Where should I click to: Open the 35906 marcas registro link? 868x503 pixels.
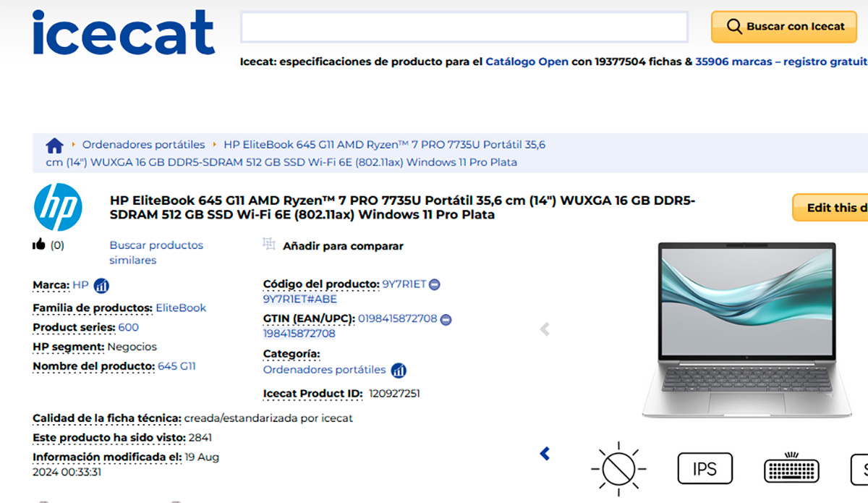click(781, 62)
